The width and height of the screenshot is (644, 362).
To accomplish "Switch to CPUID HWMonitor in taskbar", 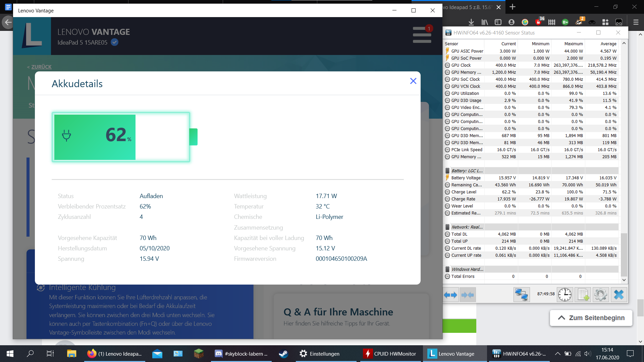I will click(390, 354).
